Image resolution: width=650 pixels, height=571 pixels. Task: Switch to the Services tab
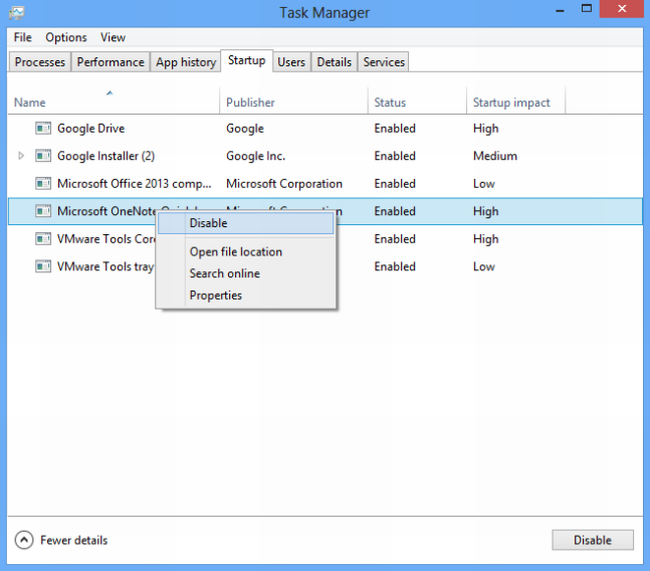384,62
